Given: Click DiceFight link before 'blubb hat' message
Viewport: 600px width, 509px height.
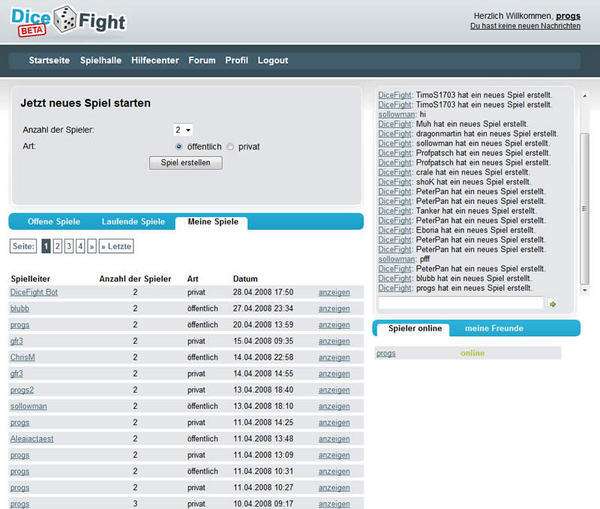Looking at the screenshot, I should [395, 278].
